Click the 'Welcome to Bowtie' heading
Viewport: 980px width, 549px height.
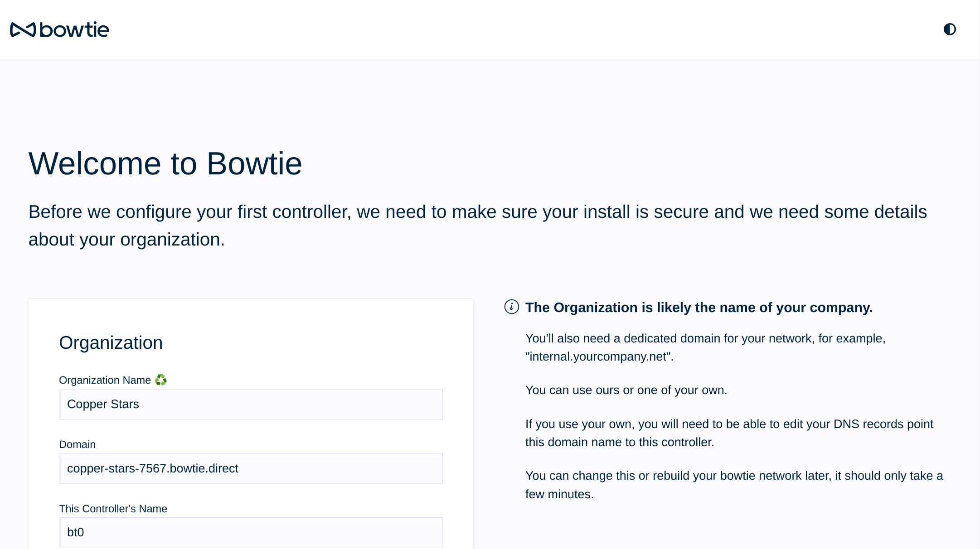165,164
